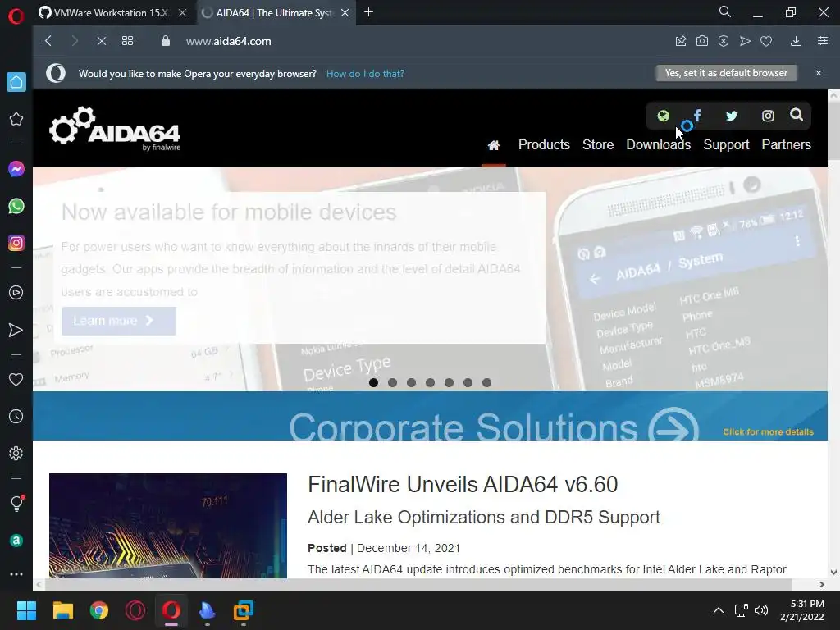Click the AIDA64 logo
Viewport: 840px width, 630px height.
point(115,129)
